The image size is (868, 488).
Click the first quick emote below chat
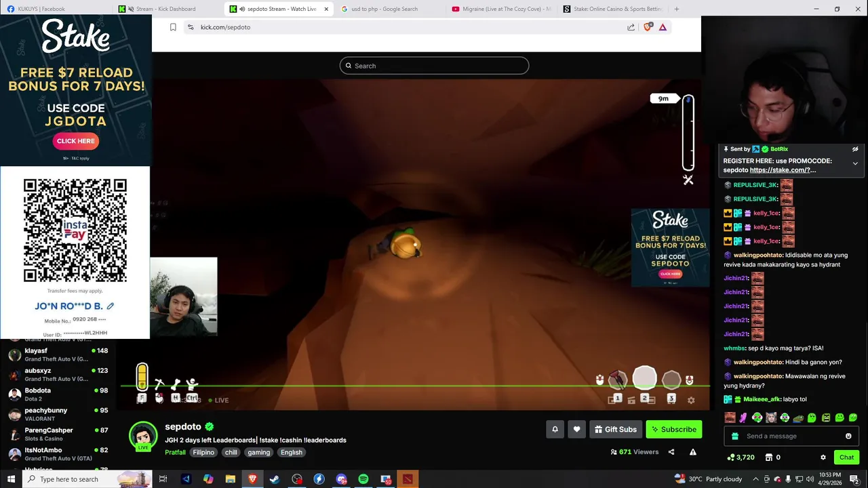coord(730,418)
